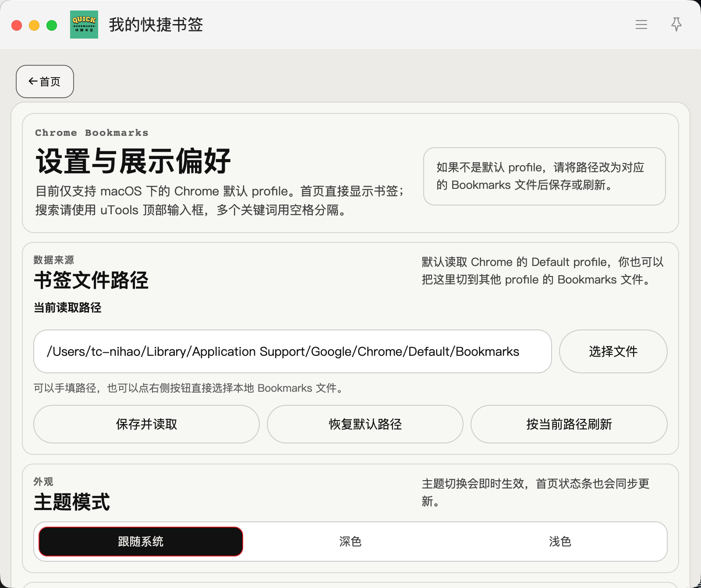
Task: Close the window using red button
Action: click(17, 25)
